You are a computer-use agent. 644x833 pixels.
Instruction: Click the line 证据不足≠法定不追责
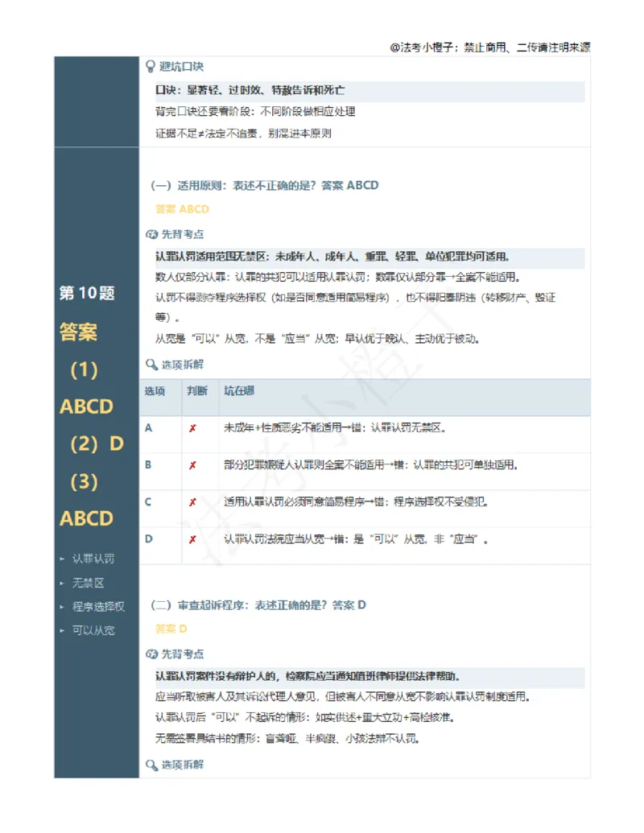click(243, 134)
